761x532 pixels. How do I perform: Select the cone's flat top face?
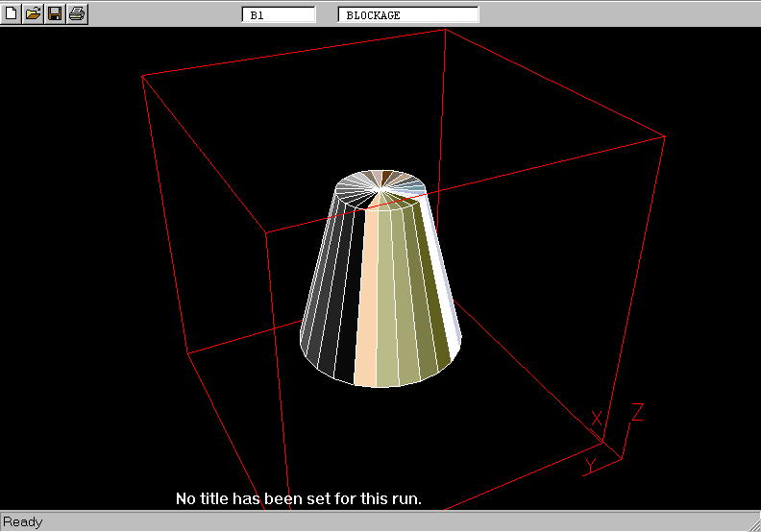coord(380,188)
